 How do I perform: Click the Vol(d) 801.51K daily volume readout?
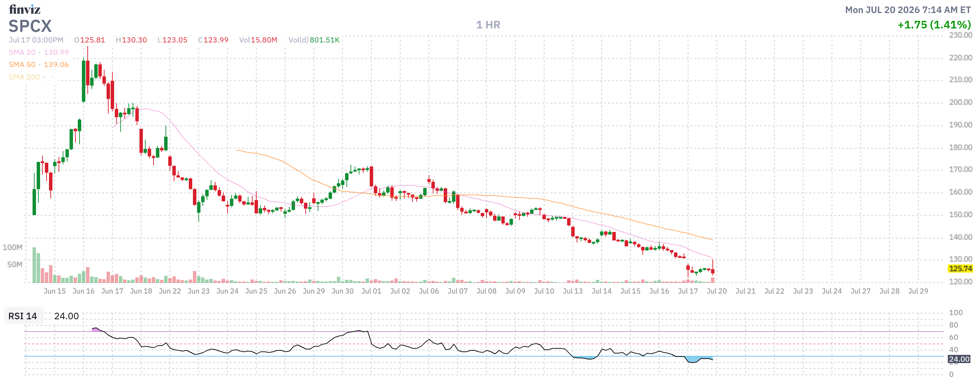314,40
